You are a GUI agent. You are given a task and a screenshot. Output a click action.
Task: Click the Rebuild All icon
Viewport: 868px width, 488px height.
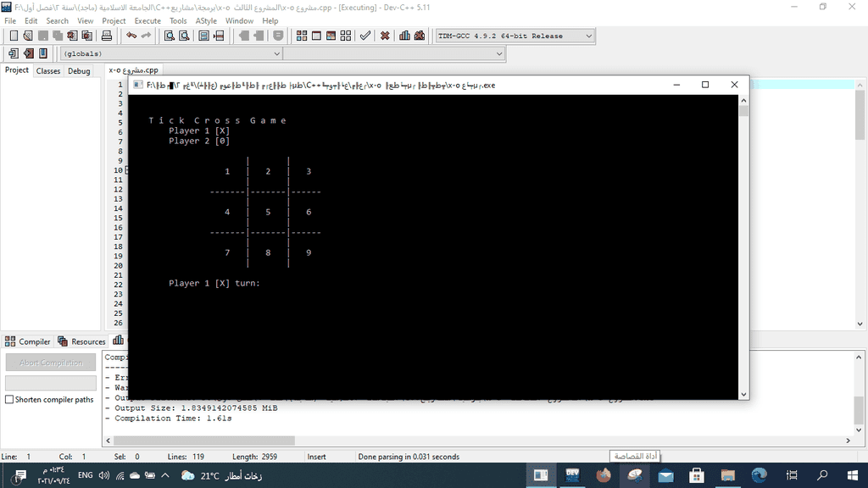click(346, 36)
